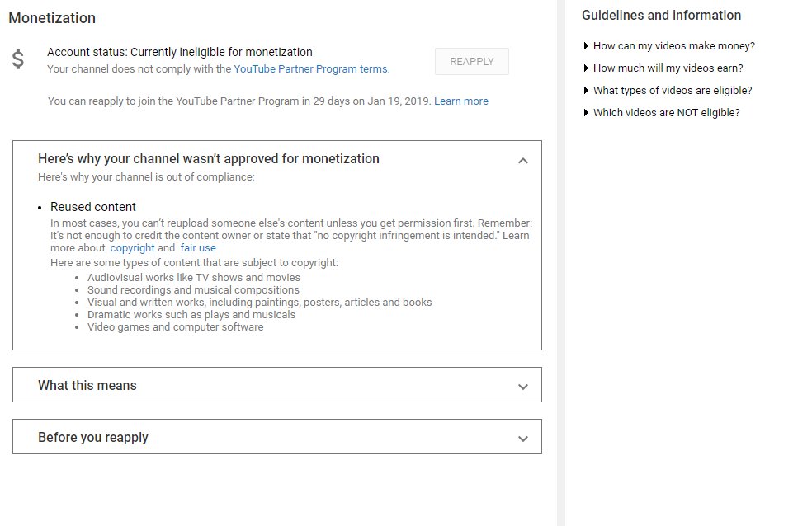Screen dimensions: 812x526
Task: Click 'Here are some types of content' sentence
Action: point(194,263)
